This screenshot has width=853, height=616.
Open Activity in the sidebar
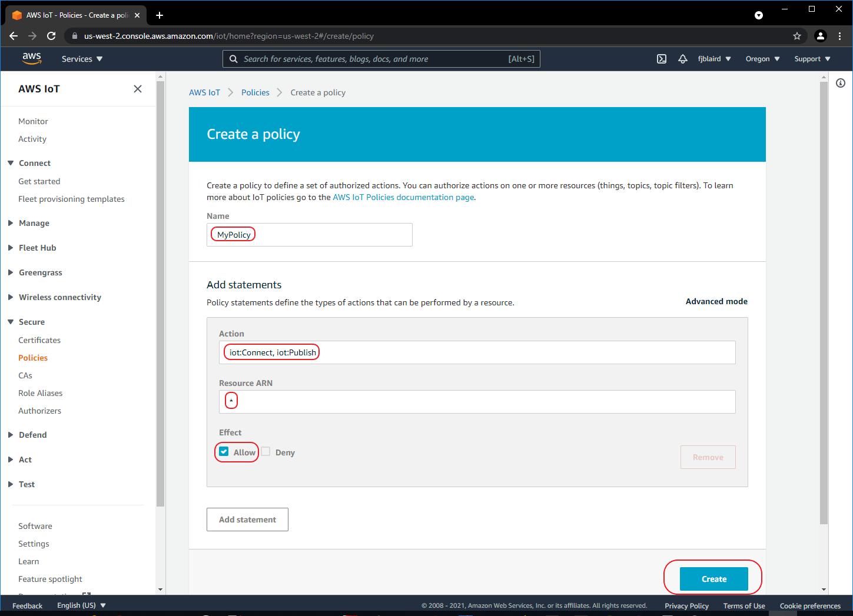(32, 139)
